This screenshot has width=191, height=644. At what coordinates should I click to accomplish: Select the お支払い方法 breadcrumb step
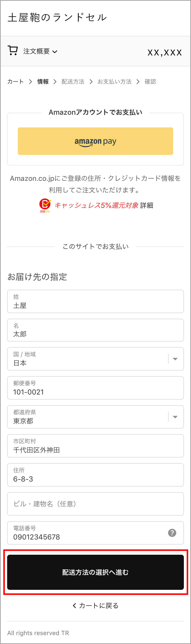click(x=115, y=82)
